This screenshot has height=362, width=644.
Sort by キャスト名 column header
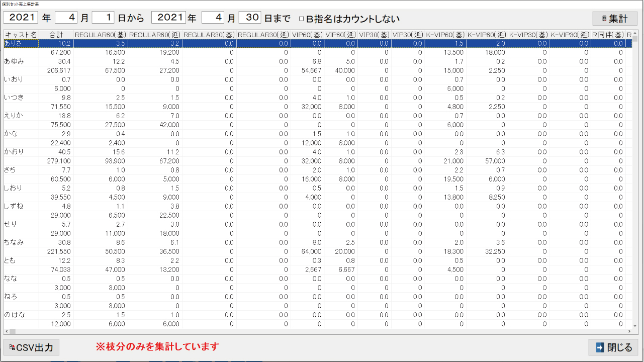click(x=21, y=35)
